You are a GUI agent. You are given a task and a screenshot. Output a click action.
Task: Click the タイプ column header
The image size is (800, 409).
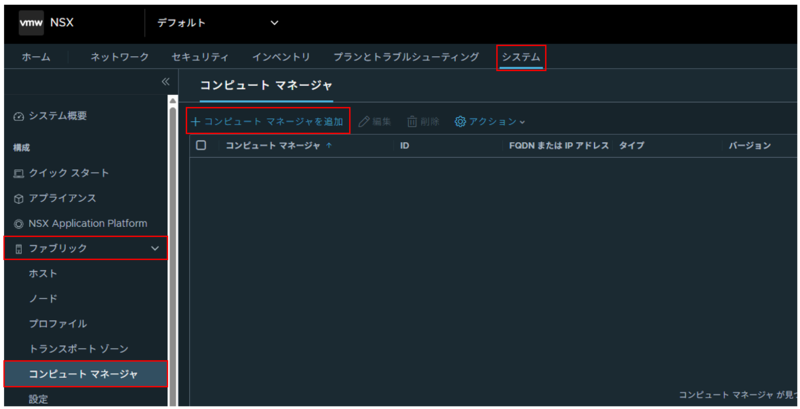[632, 146]
